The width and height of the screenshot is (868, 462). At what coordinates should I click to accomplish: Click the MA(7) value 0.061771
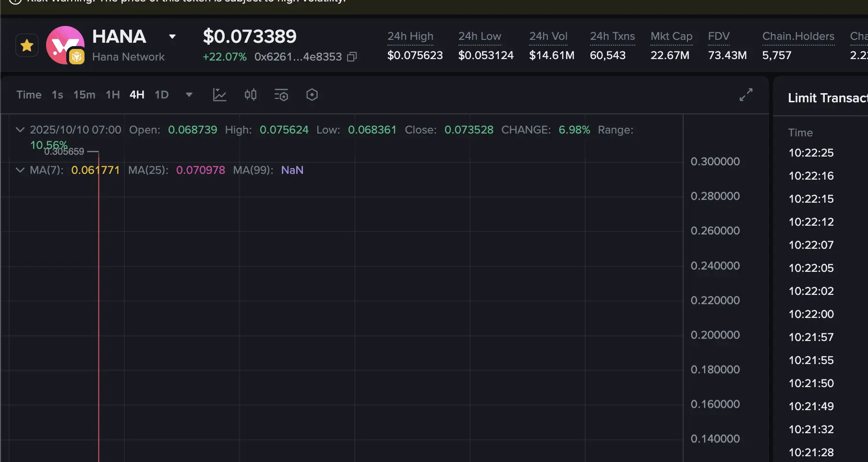click(95, 170)
